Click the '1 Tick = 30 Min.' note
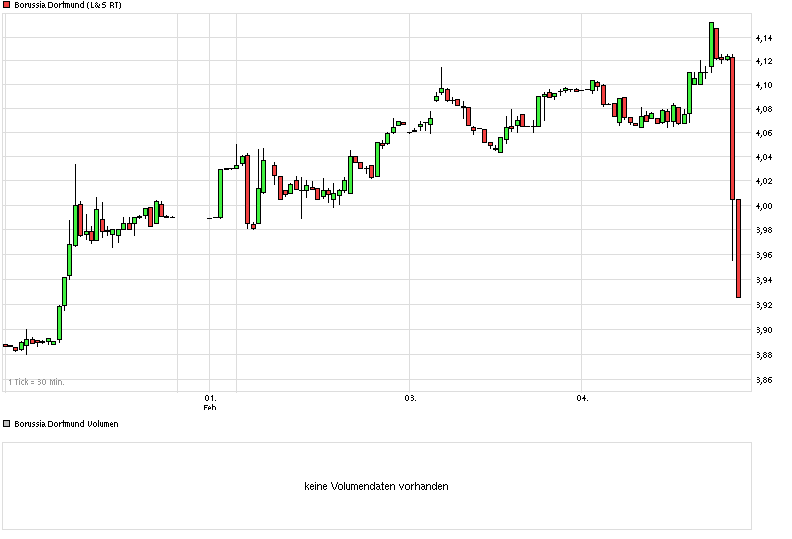Screen dimensions: 792x539 pyautogui.click(x=36, y=382)
